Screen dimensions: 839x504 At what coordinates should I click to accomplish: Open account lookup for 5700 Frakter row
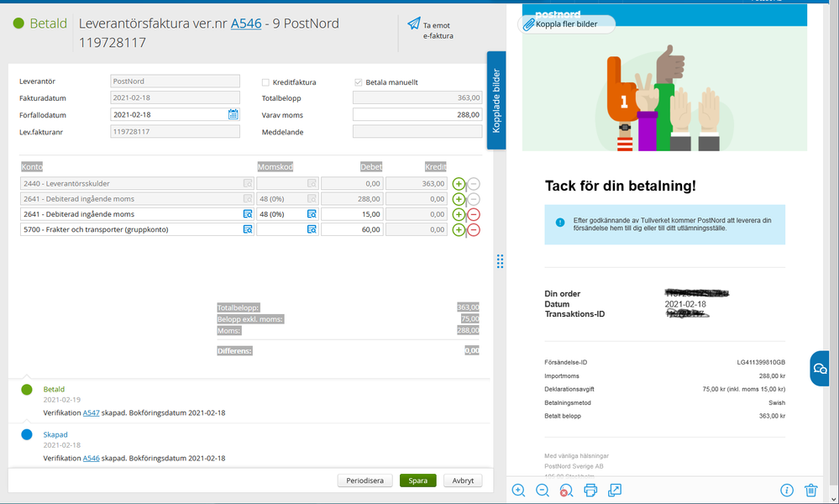(248, 229)
